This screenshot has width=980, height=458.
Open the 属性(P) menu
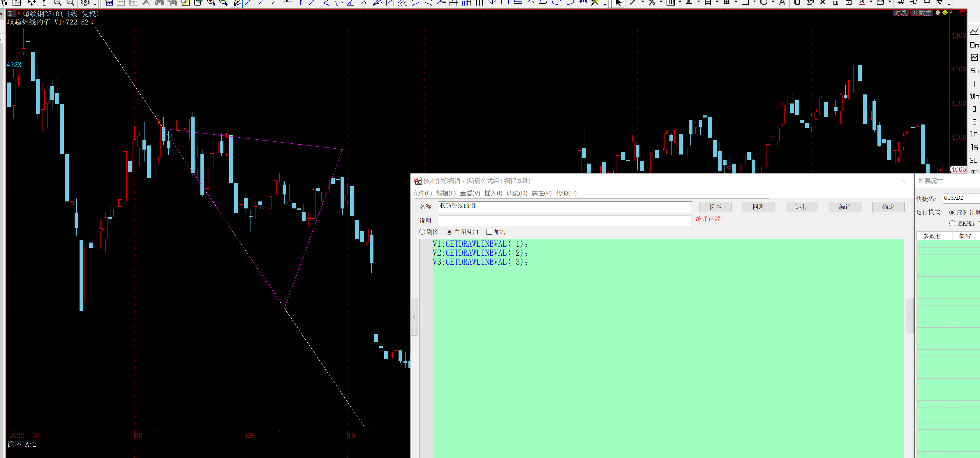541,193
